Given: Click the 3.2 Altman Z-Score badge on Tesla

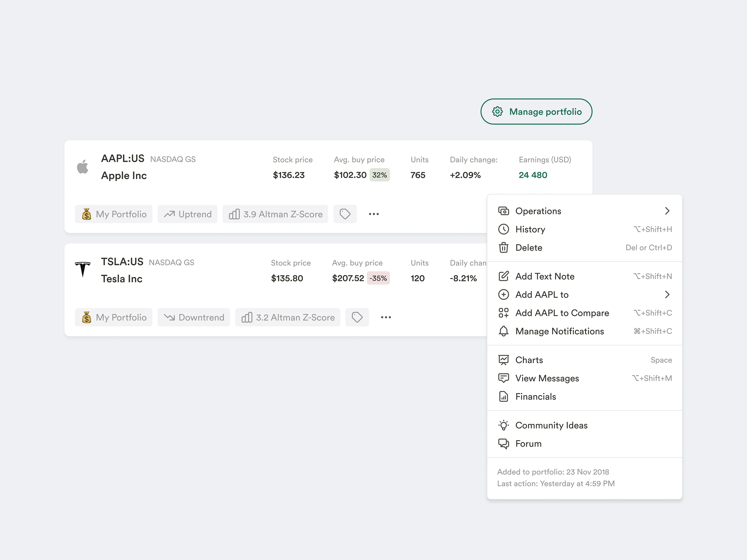Looking at the screenshot, I should [287, 317].
